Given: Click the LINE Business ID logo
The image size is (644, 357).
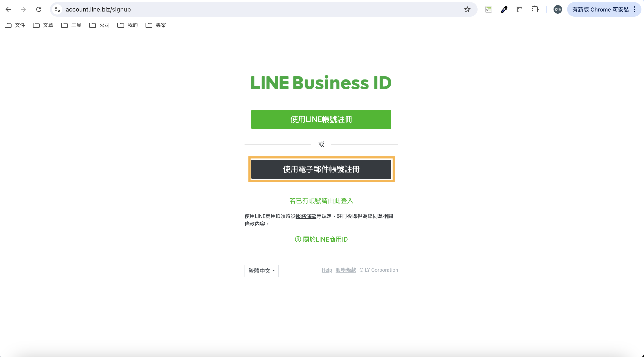Looking at the screenshot, I should 321,83.
